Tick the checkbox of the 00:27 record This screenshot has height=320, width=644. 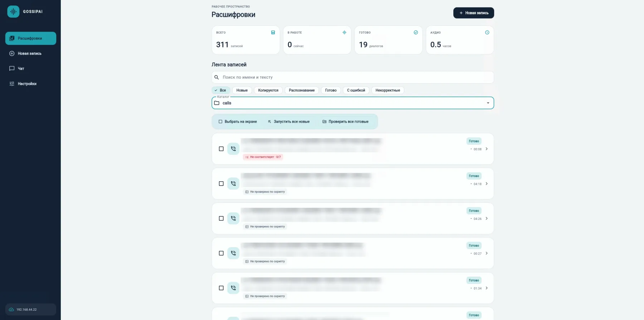[221, 253]
